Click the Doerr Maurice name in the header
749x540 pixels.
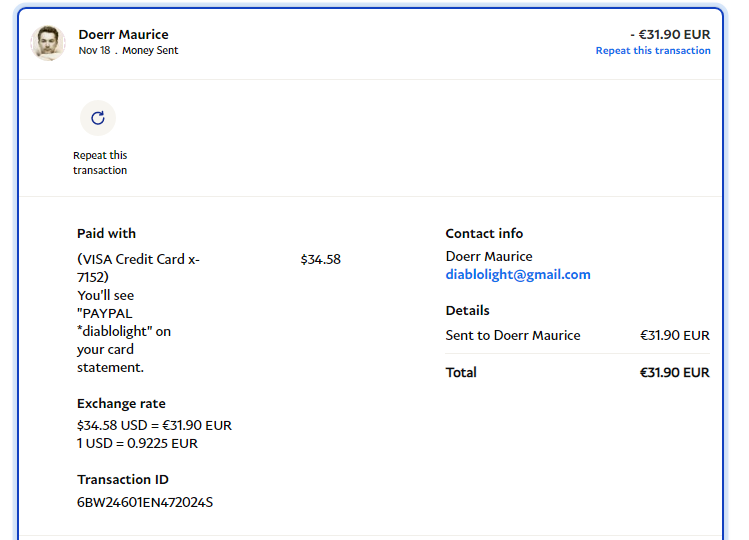click(x=123, y=34)
